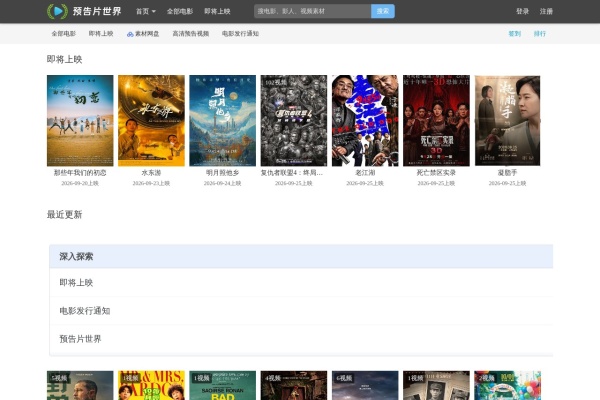Click the 排行 link

coord(540,34)
